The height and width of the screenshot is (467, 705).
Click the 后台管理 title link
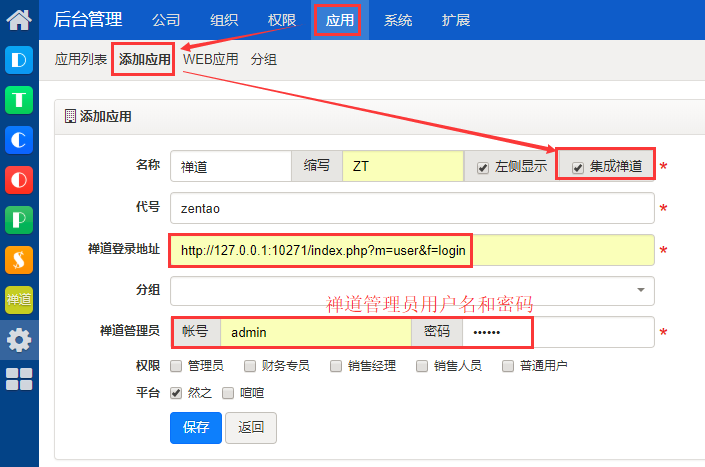tap(88, 20)
